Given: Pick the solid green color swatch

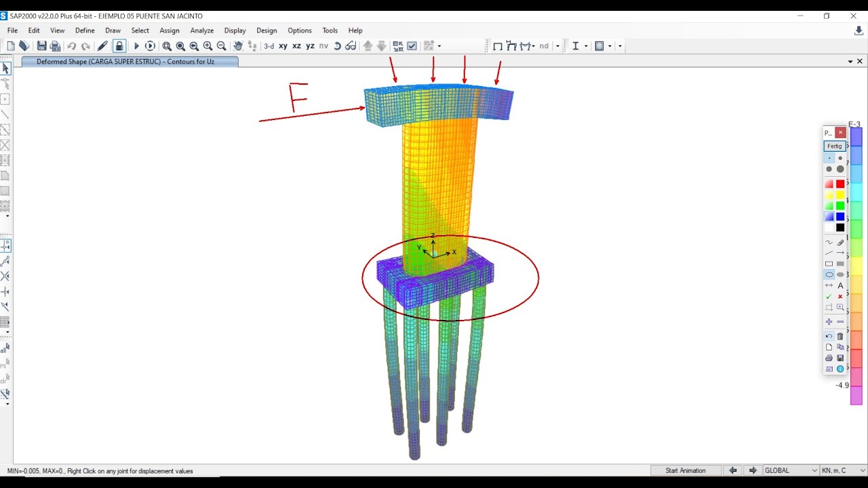Looking at the screenshot, I should [x=840, y=206].
